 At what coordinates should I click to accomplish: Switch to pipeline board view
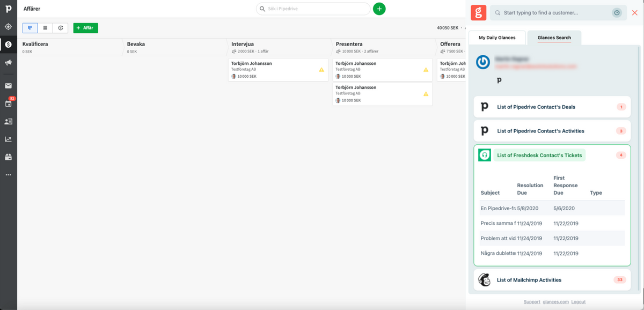30,28
